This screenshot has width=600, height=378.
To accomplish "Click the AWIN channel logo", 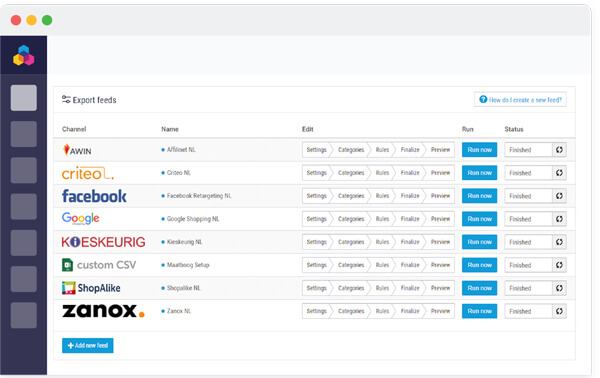I will point(77,150).
